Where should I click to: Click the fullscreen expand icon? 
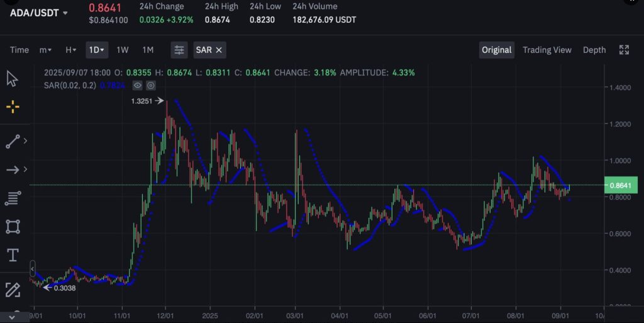(624, 50)
